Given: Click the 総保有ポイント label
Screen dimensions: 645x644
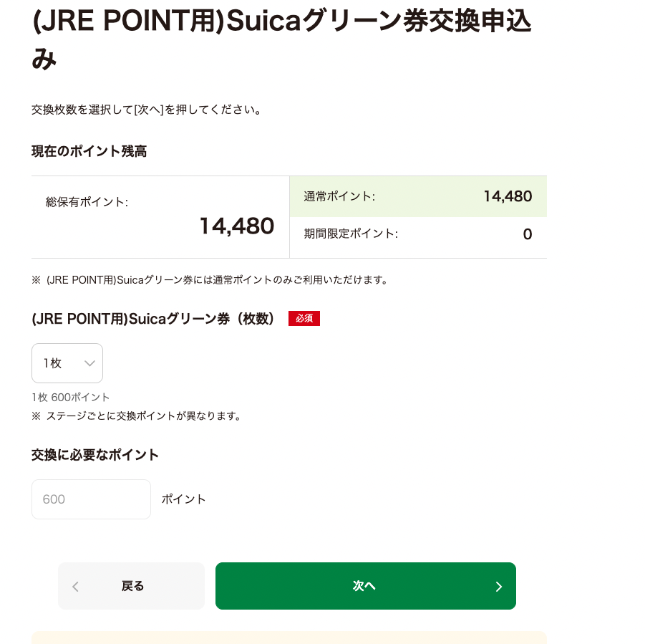Looking at the screenshot, I should 87,202.
